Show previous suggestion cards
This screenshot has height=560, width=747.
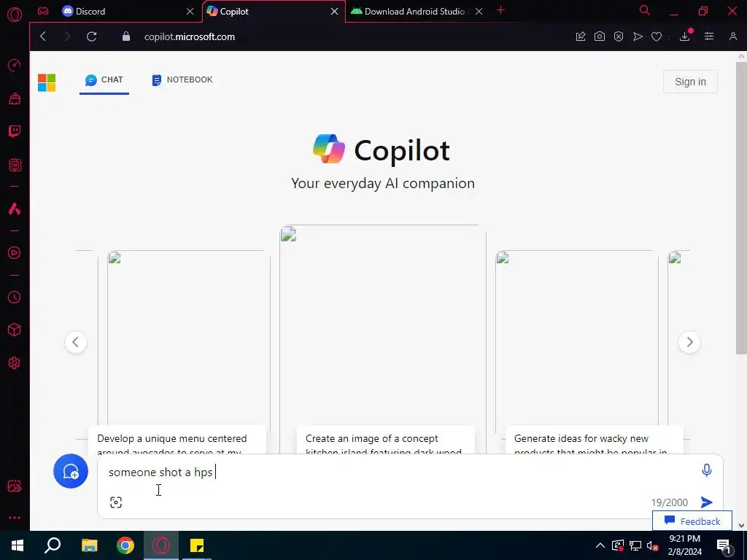point(76,342)
